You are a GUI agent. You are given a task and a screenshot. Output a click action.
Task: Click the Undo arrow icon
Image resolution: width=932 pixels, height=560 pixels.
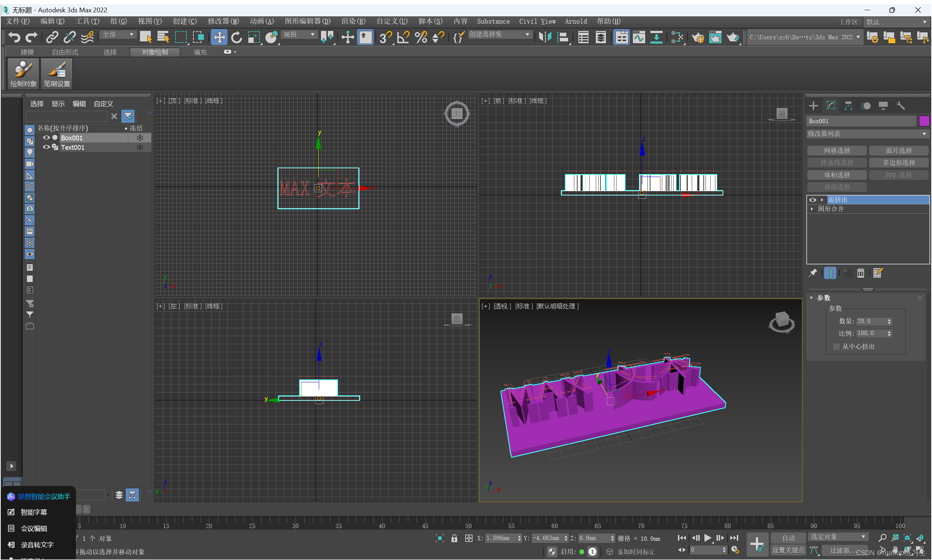pos(14,37)
